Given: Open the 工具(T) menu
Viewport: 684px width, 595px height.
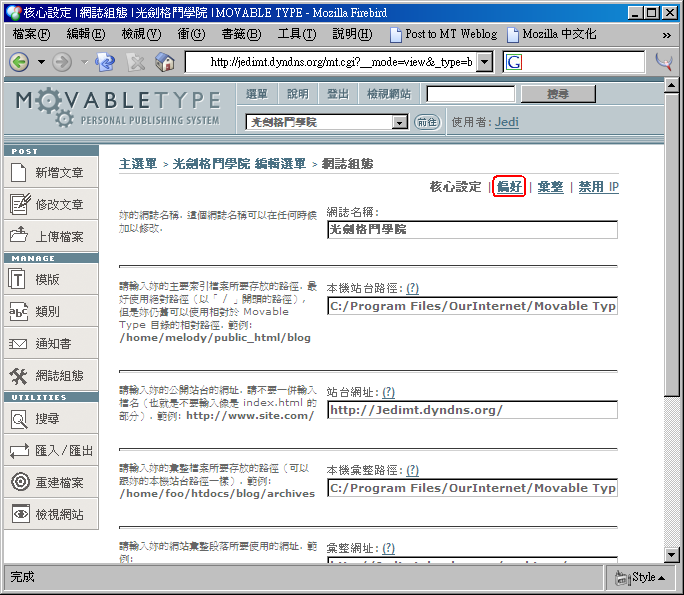Looking at the screenshot, I should pyautogui.click(x=297, y=34).
